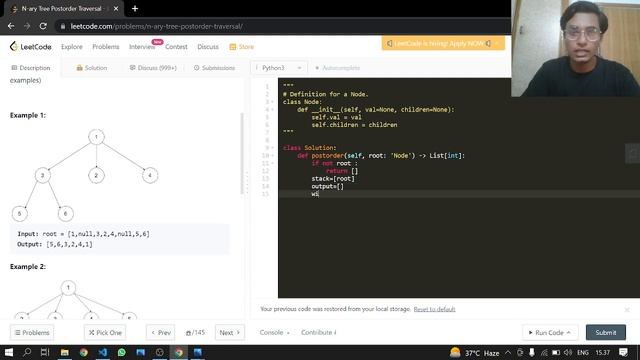The width and height of the screenshot is (640, 360).
Task: Open the volume control in system tray
Action: 568,353
